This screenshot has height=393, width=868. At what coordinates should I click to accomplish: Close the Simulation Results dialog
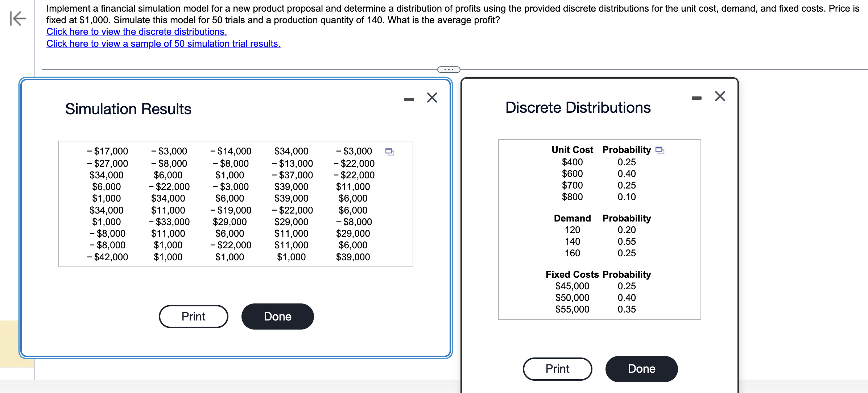(x=431, y=98)
